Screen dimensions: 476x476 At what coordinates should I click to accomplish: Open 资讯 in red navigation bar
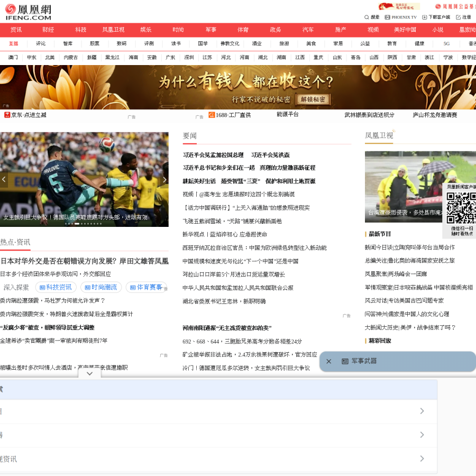coord(16,30)
